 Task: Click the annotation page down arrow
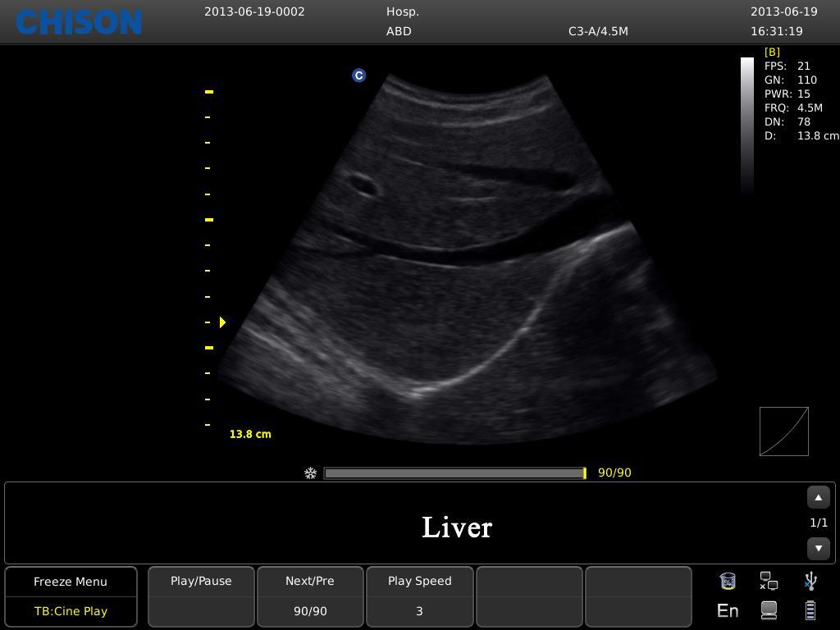(x=818, y=548)
